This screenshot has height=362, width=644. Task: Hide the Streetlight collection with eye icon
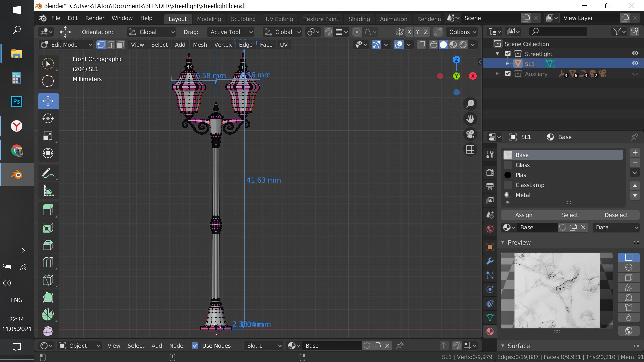click(635, 53)
